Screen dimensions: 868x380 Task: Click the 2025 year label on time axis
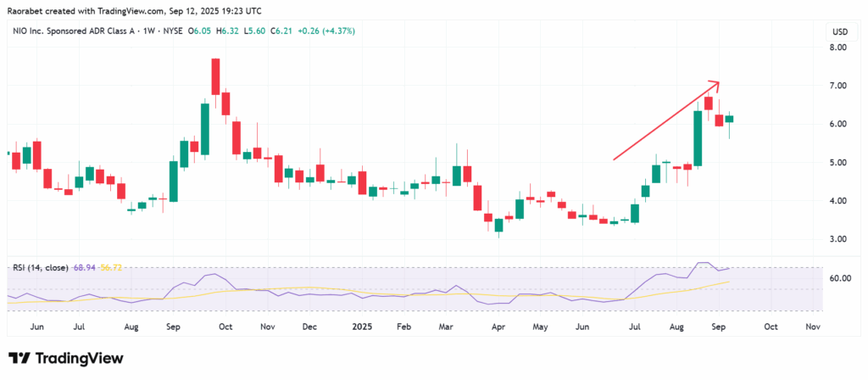coord(364,327)
